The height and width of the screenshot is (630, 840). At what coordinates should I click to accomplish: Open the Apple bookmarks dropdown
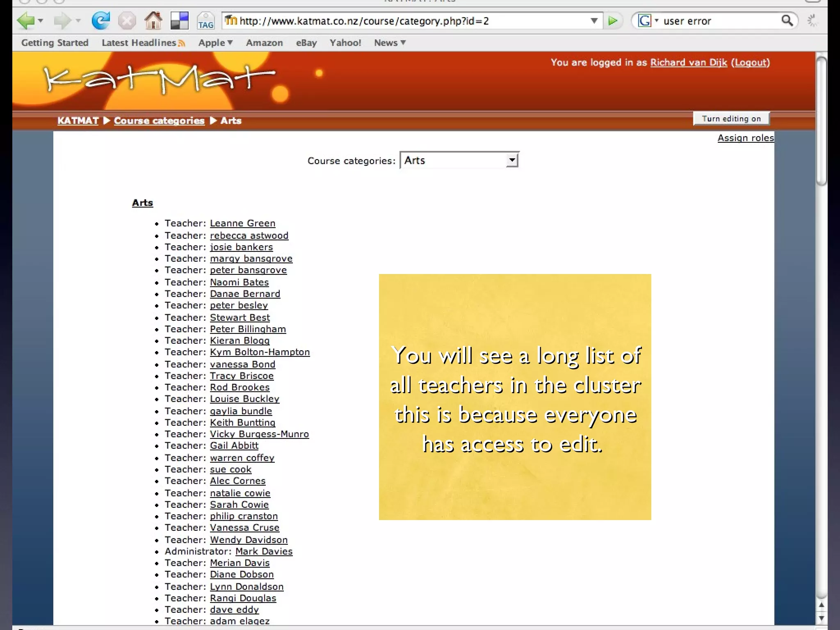tap(215, 43)
